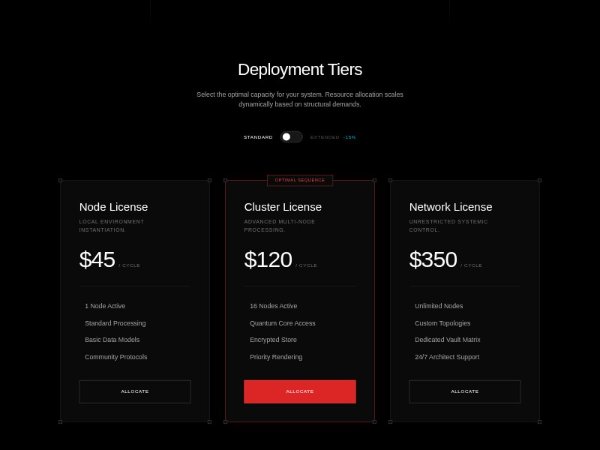Select the EXTENDED -15% billing label
600x450 pixels.
332,137
